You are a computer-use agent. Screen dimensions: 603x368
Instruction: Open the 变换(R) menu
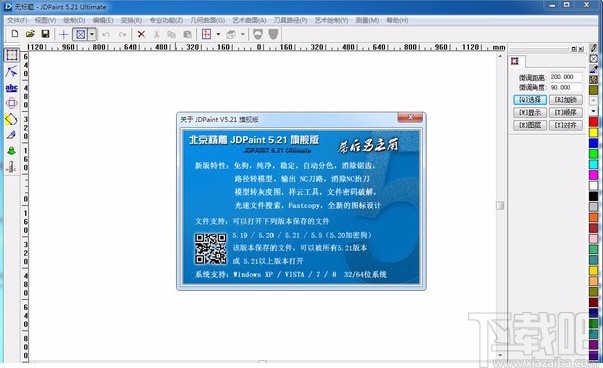131,20
